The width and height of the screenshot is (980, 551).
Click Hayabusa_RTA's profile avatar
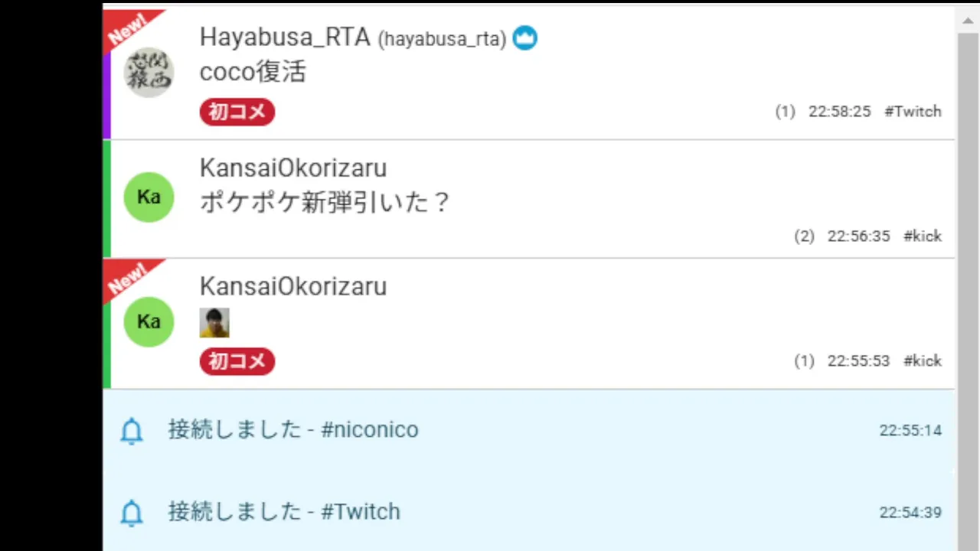149,72
